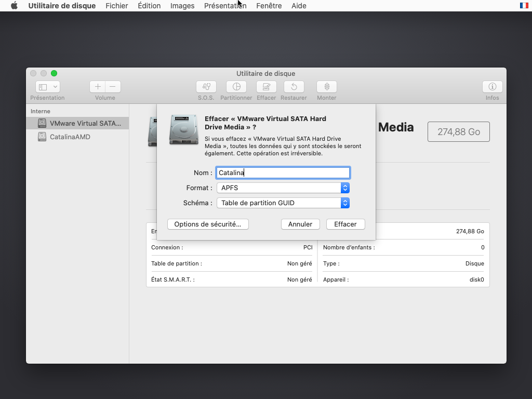Open the Infos toolbar icon

tap(493, 87)
